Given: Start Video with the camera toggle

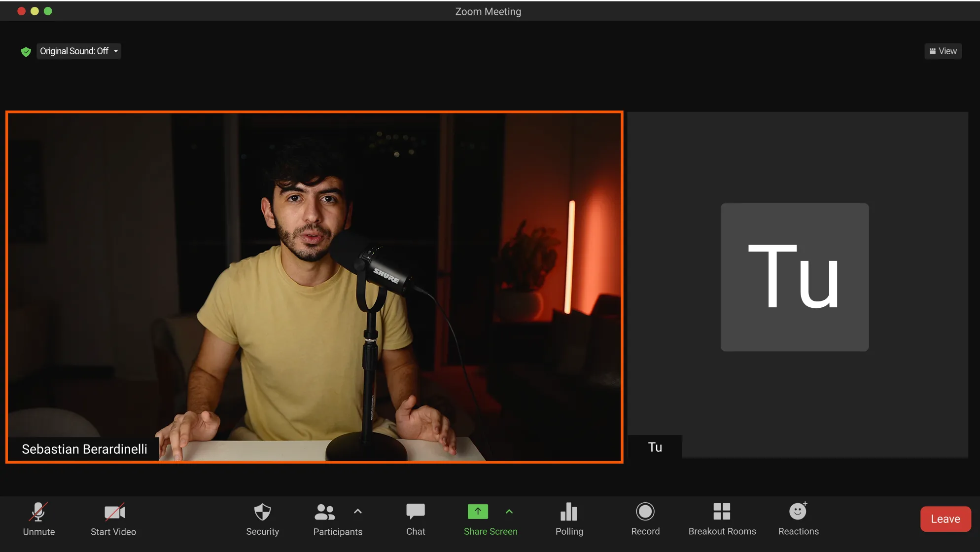Looking at the screenshot, I should (114, 513).
